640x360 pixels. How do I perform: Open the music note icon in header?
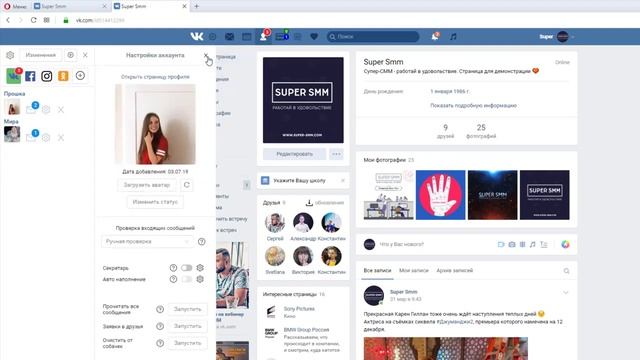coord(453,37)
